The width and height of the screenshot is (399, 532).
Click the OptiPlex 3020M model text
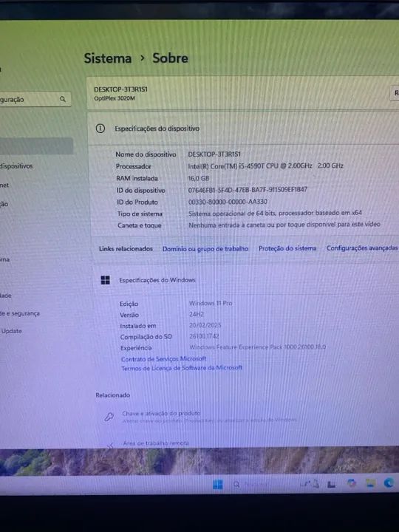115,98
